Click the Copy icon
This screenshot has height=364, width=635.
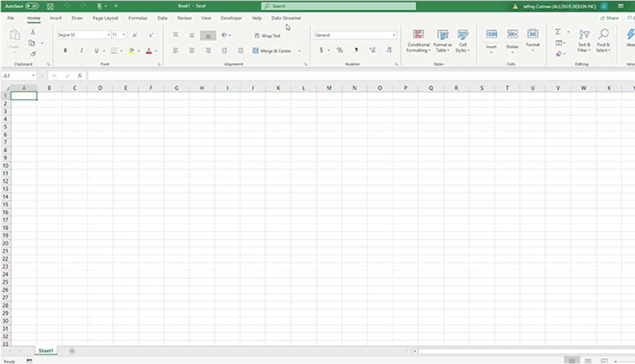31,43
